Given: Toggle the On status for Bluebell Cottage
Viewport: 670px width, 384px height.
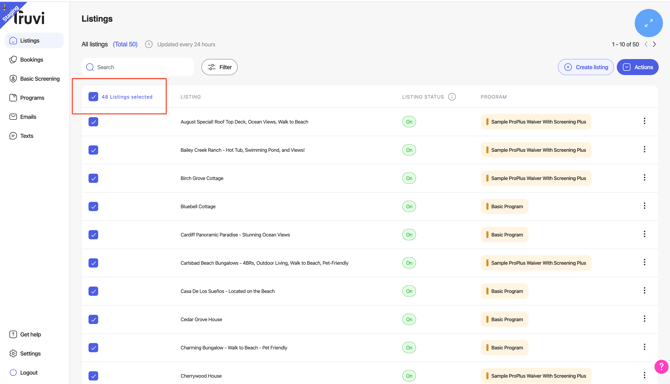Looking at the screenshot, I should coord(409,206).
